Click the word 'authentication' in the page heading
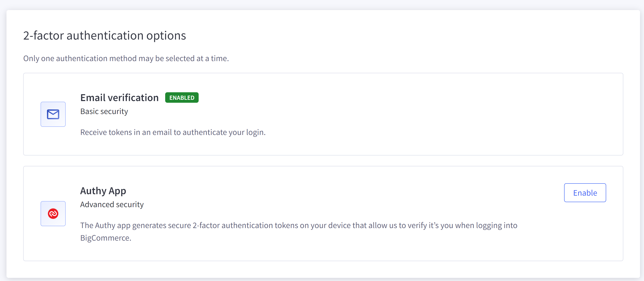The height and width of the screenshot is (281, 644). (x=105, y=36)
